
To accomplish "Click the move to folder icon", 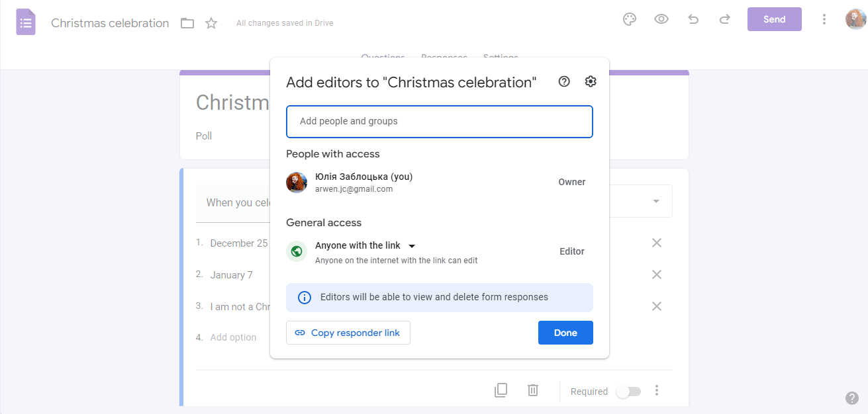I will click(187, 23).
